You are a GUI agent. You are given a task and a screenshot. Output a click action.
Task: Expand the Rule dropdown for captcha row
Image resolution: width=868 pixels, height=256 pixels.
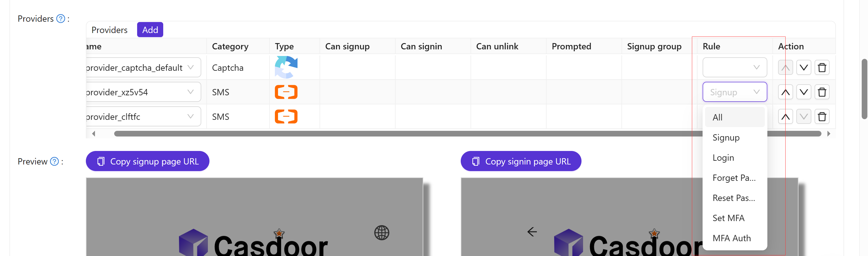click(734, 68)
